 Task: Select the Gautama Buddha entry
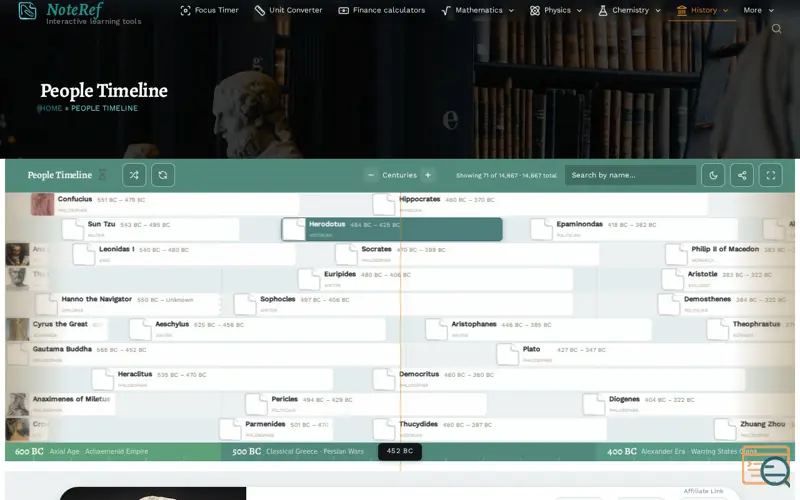(x=204, y=354)
